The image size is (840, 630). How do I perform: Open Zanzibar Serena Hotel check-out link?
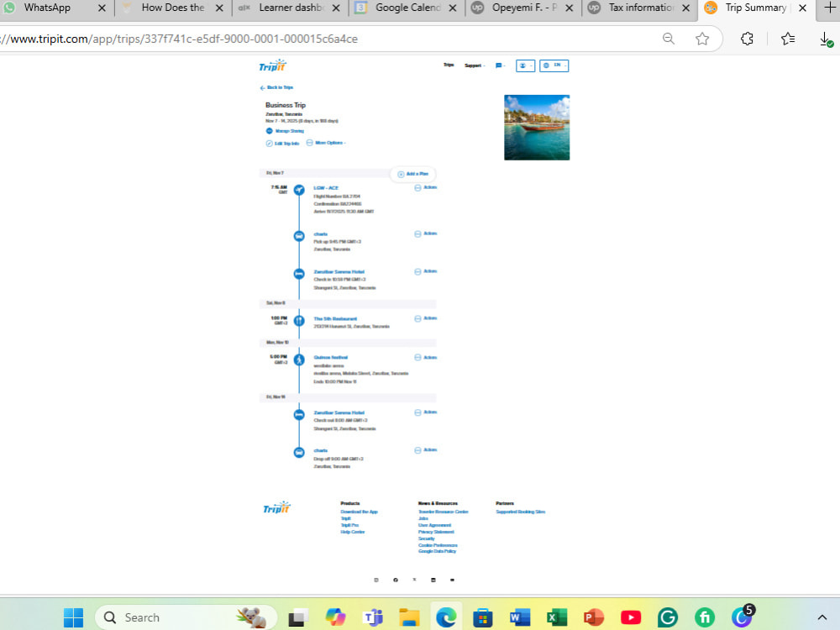339,412
